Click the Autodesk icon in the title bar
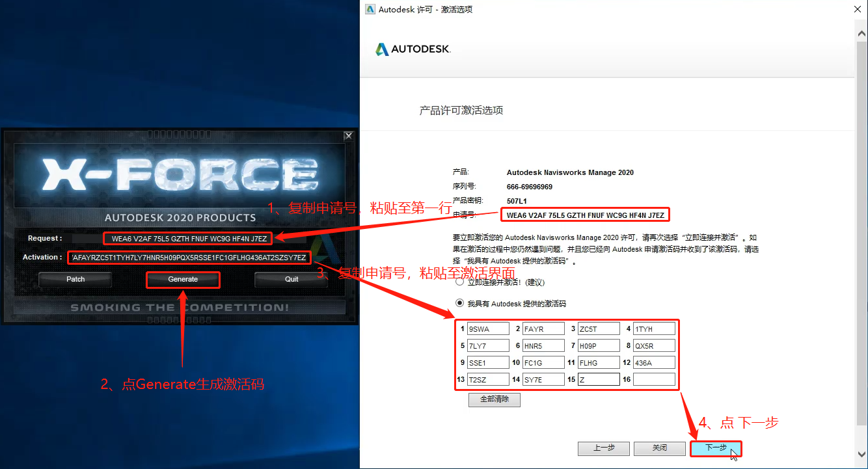Screen dimensions: 868x469 (370, 9)
